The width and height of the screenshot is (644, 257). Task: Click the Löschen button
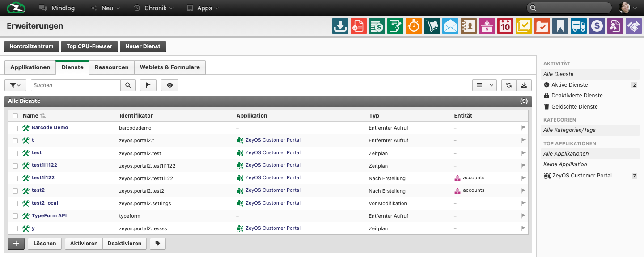click(45, 244)
